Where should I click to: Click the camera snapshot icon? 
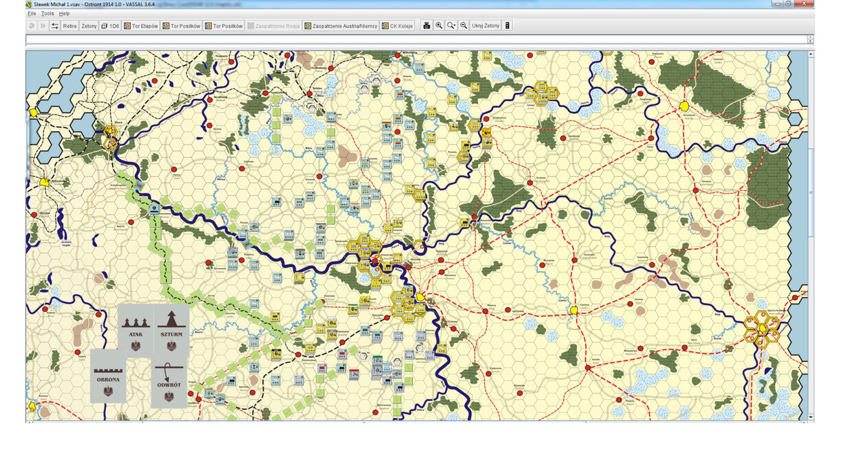[x=427, y=26]
